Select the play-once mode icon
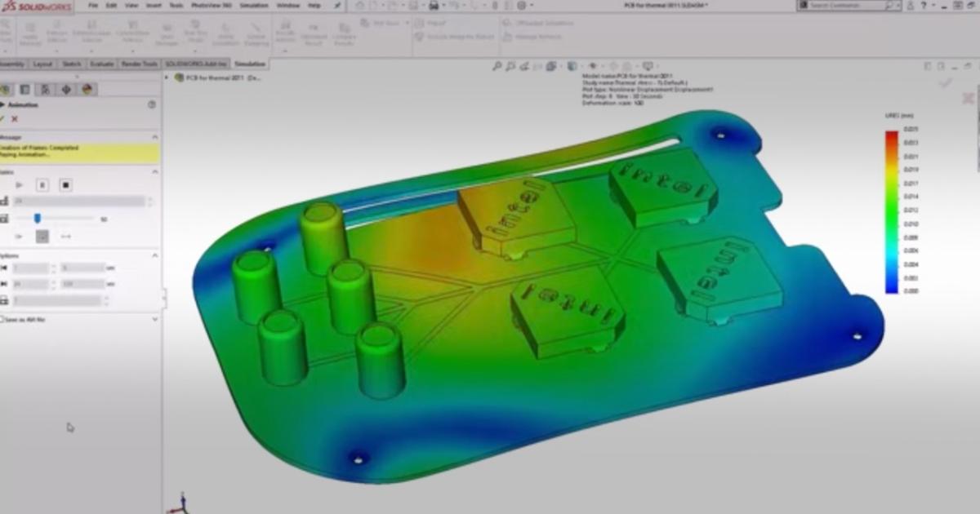Viewport: 980px width, 514px height. click(19, 236)
